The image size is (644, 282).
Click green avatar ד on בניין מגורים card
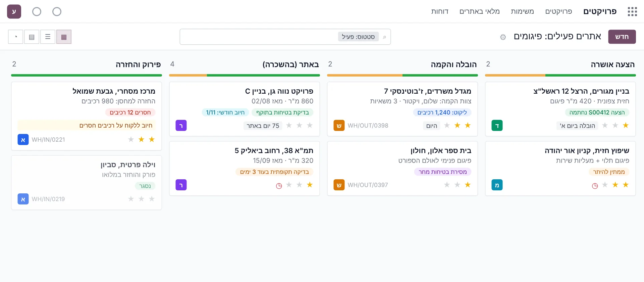point(497,126)
